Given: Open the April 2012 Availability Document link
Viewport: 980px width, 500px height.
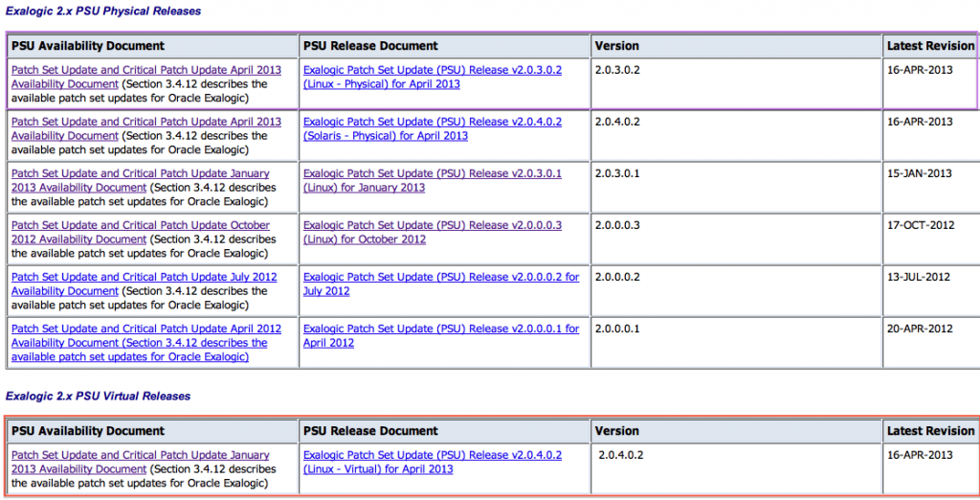Looking at the screenshot, I should click(146, 343).
